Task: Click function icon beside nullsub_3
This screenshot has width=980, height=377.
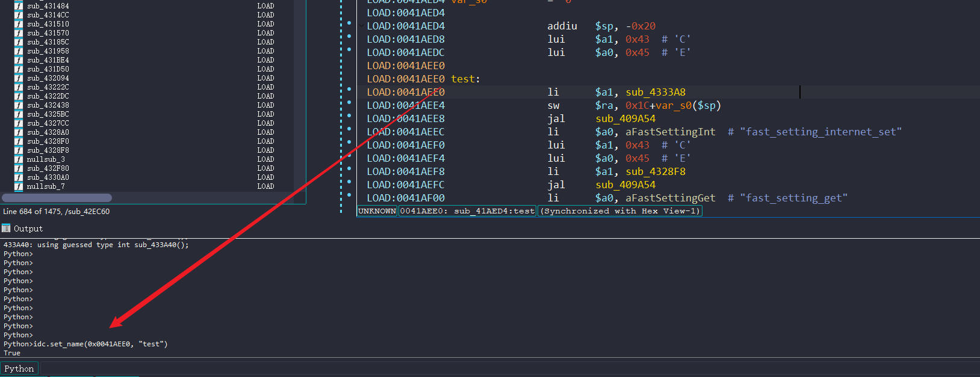Action: (19, 159)
